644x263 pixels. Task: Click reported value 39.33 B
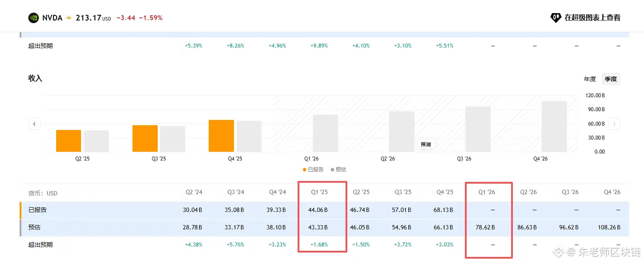(276, 210)
